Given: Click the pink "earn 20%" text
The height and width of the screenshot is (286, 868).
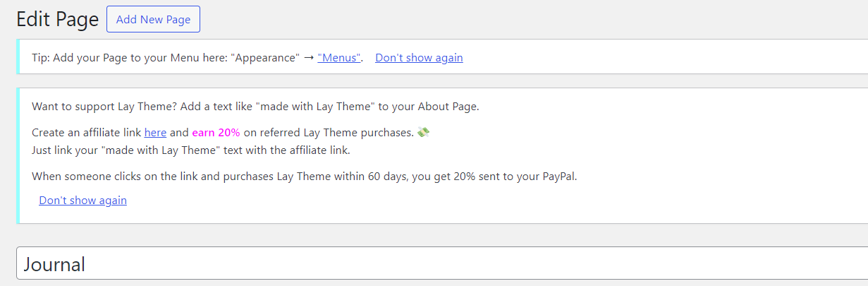Looking at the screenshot, I should 216,132.
